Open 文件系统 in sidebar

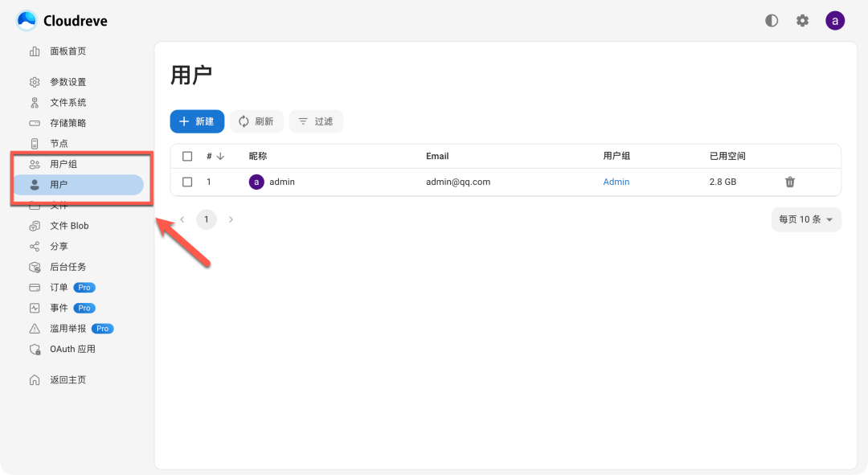point(68,103)
